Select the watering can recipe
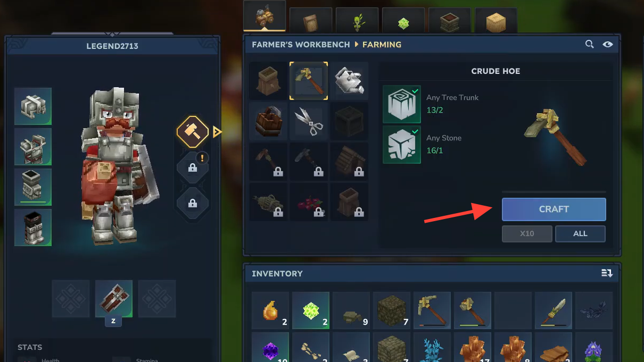 (x=350, y=81)
